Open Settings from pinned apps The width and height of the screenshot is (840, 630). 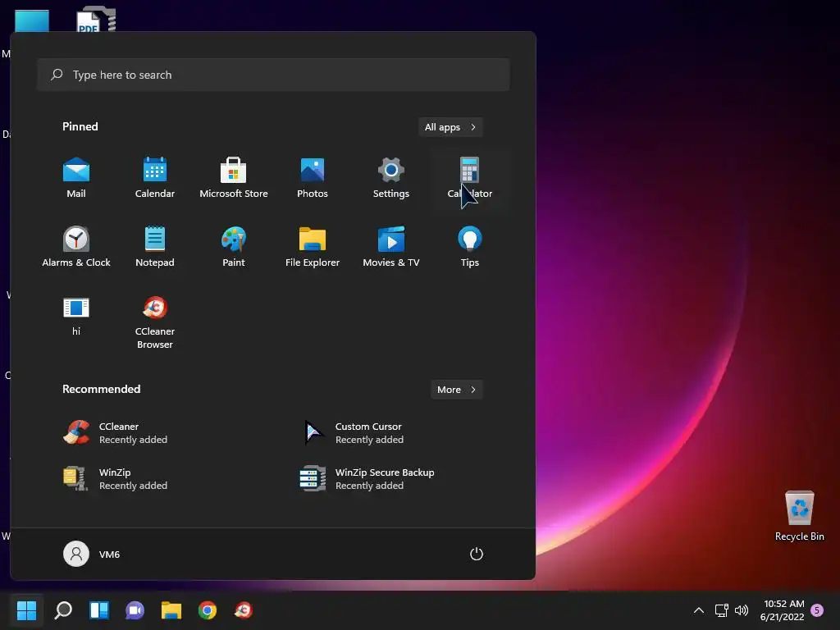391,178
